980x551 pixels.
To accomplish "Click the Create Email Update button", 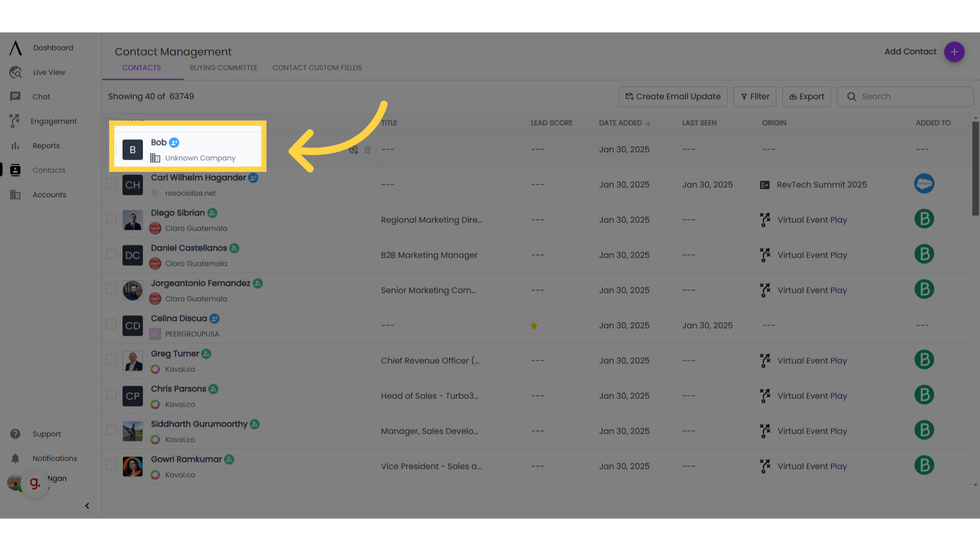I will point(673,96).
